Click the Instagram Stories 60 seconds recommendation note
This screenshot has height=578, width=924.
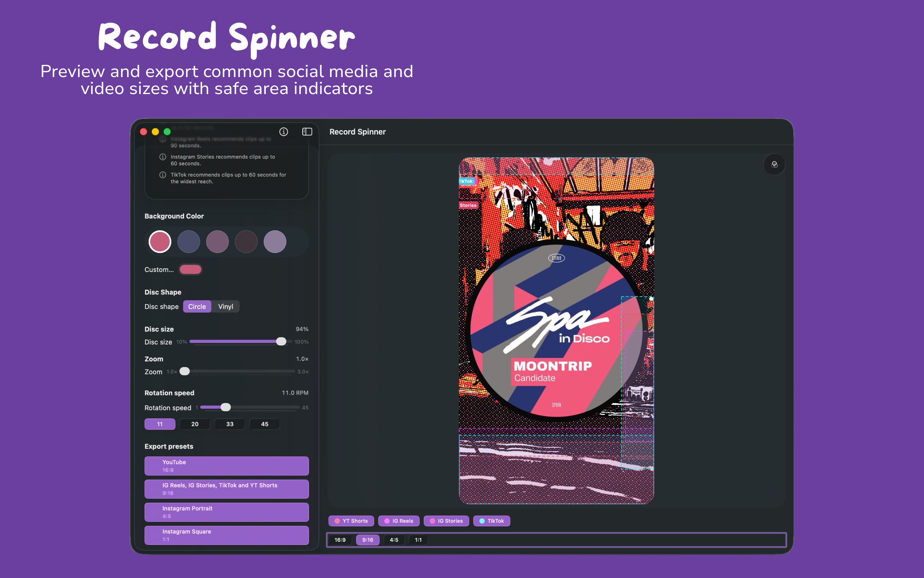(223, 160)
